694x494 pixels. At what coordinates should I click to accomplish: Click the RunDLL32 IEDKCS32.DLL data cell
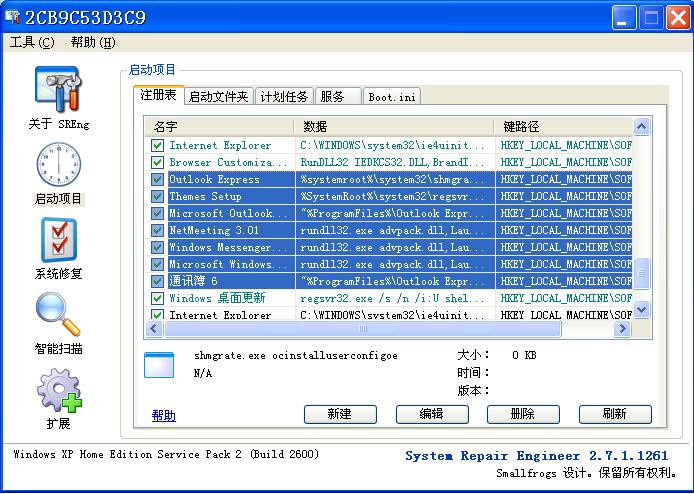coord(393,162)
